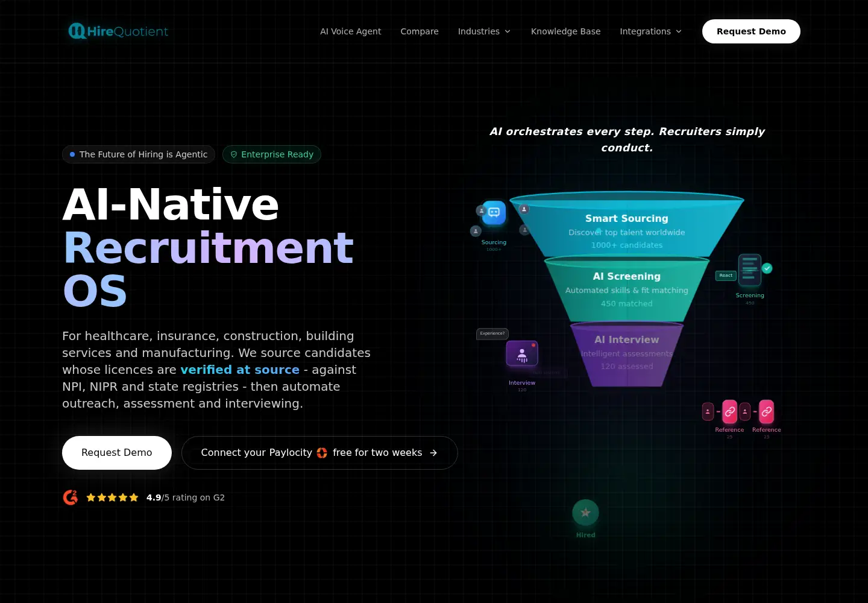The width and height of the screenshot is (868, 603).
Task: Expand the Industries dropdown menu
Action: tap(485, 31)
